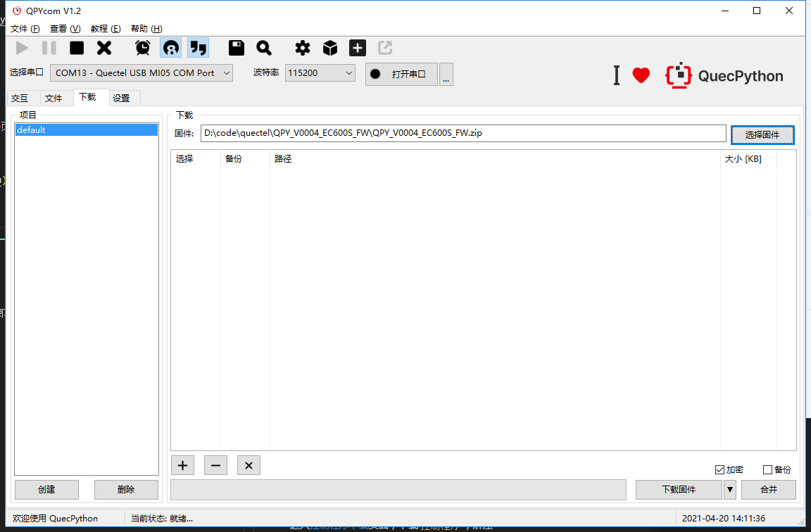The width and height of the screenshot is (811, 532).
Task: Click the gear settings icon
Action: click(x=302, y=47)
